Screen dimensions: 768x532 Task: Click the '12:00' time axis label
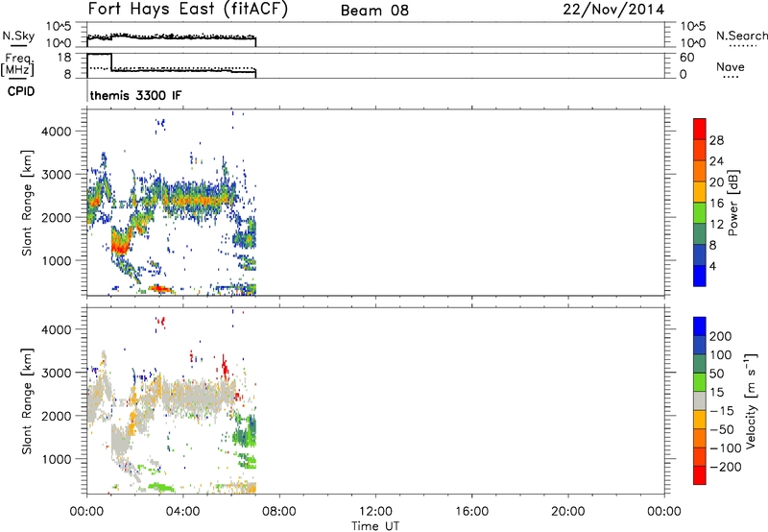click(375, 512)
